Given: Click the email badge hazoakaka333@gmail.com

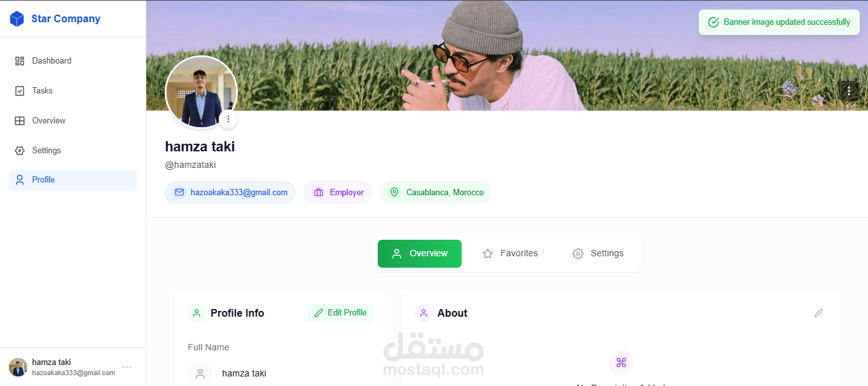Looking at the screenshot, I should pyautogui.click(x=230, y=192).
